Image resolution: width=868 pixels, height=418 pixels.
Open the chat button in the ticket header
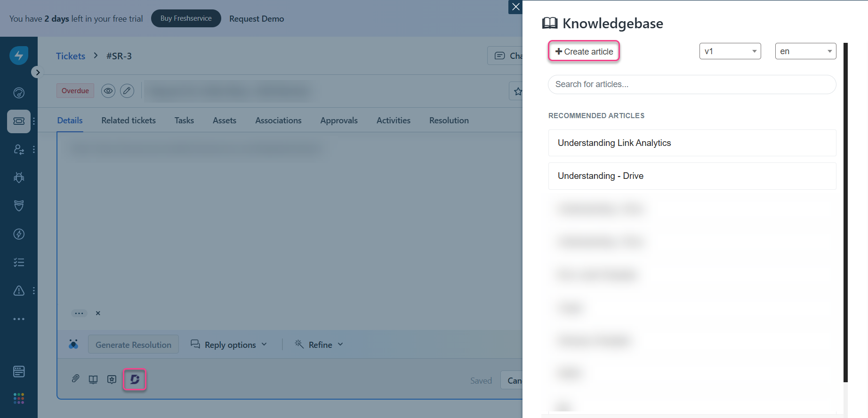(x=505, y=56)
